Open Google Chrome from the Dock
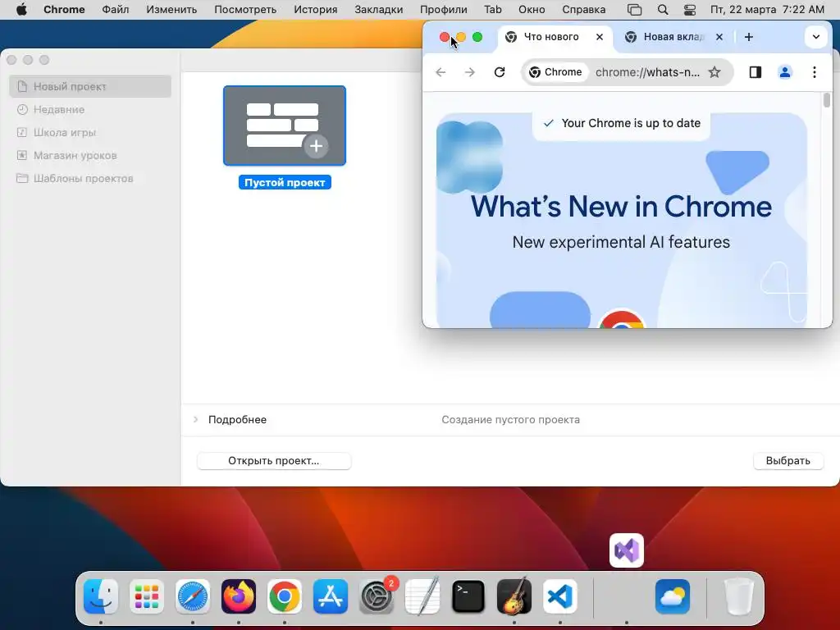840x630 pixels. [x=285, y=596]
